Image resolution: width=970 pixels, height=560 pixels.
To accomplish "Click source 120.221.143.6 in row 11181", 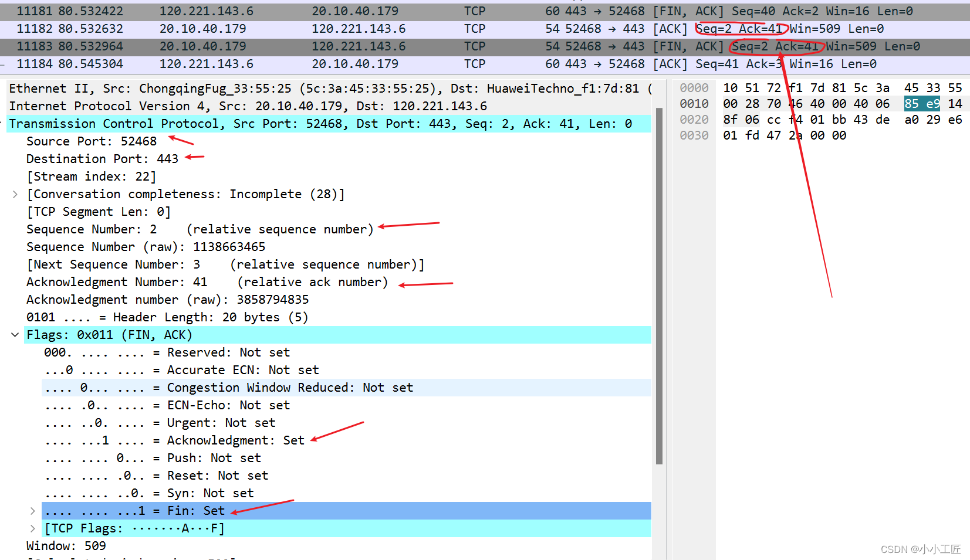I will pos(207,11).
